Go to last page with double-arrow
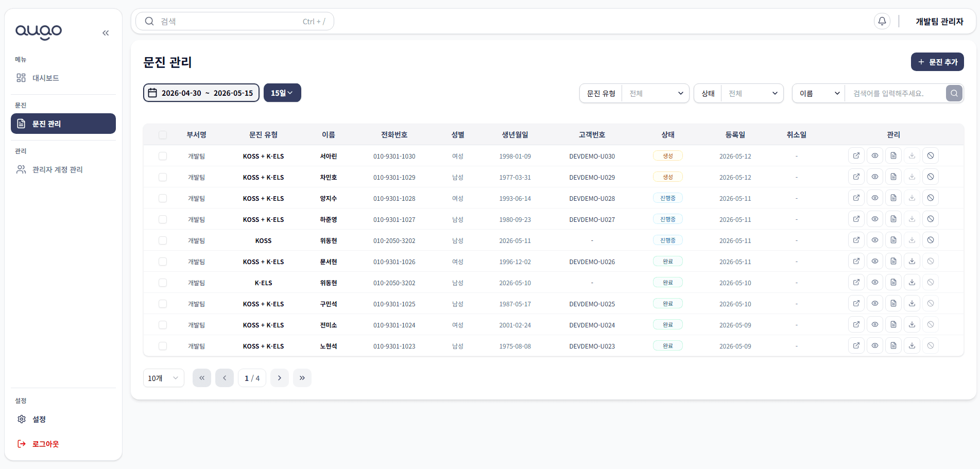The image size is (980, 469). click(x=302, y=378)
